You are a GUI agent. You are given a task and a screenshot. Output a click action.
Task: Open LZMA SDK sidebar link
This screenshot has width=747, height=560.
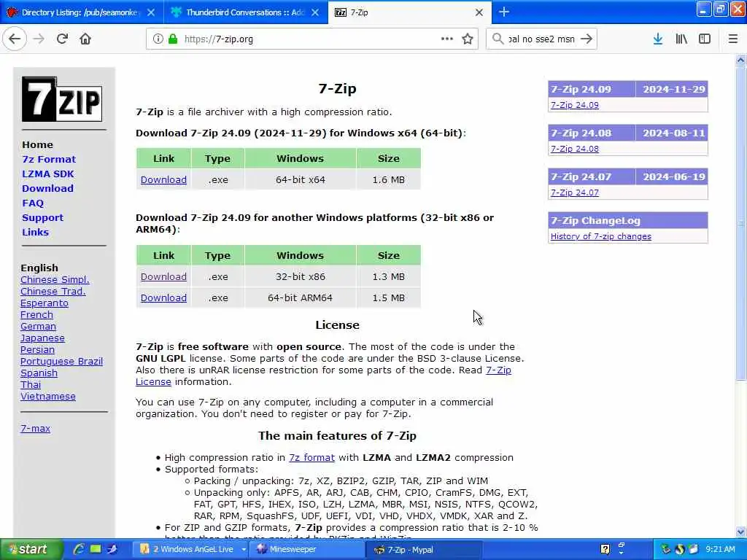pos(47,174)
